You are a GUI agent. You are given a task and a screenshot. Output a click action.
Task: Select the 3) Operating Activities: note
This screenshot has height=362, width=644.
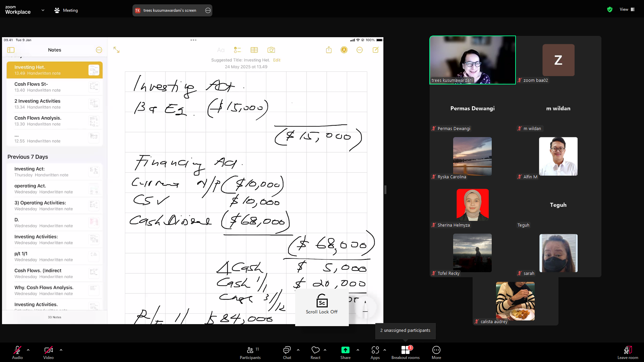pyautogui.click(x=55, y=205)
